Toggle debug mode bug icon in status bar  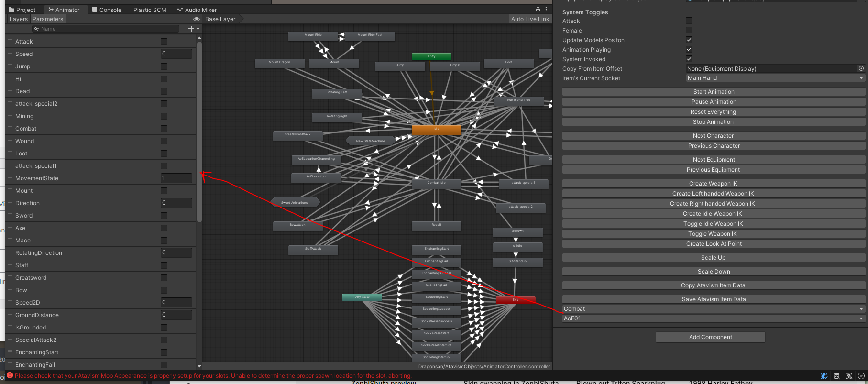(x=824, y=376)
